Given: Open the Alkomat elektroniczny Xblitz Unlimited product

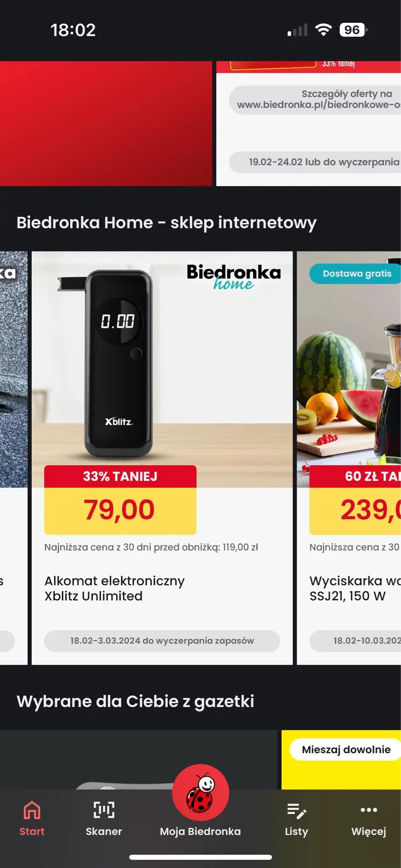Looking at the screenshot, I should point(115,589).
